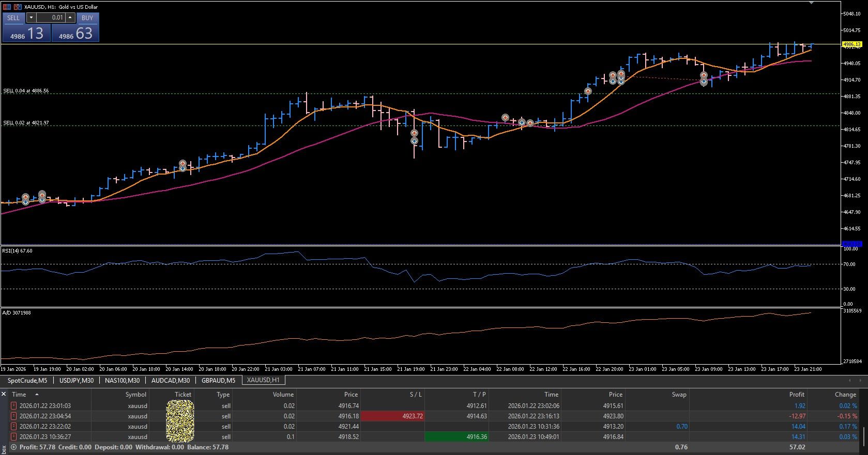Sort trades by the Profit column header
868x455 pixels.
click(796, 395)
